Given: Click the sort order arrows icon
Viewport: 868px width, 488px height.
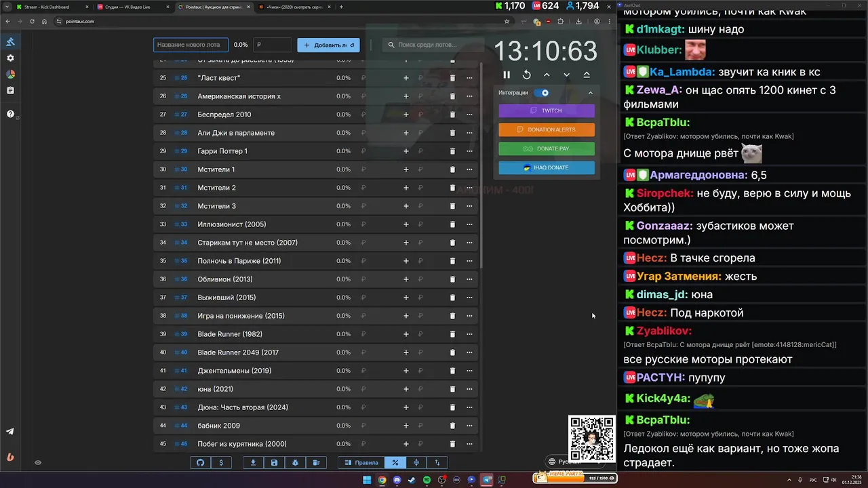Looking at the screenshot, I should click(x=437, y=462).
